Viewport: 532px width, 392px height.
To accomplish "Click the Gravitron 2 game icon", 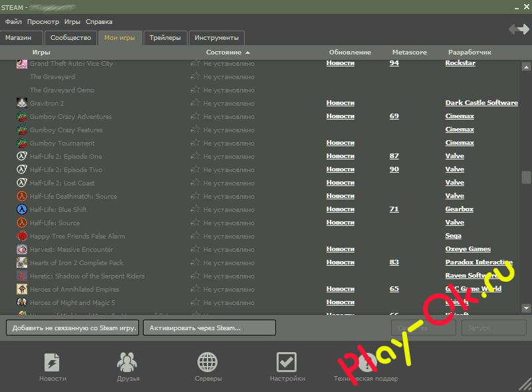I will point(22,103).
